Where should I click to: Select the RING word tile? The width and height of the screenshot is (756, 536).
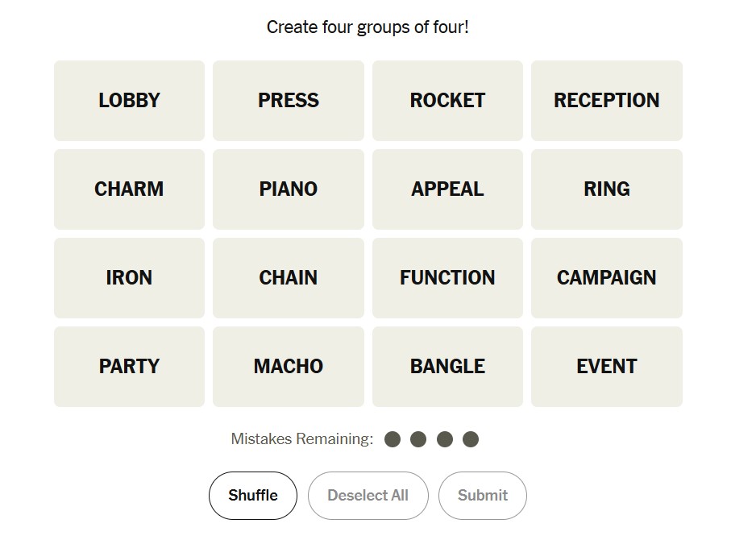pyautogui.click(x=606, y=189)
